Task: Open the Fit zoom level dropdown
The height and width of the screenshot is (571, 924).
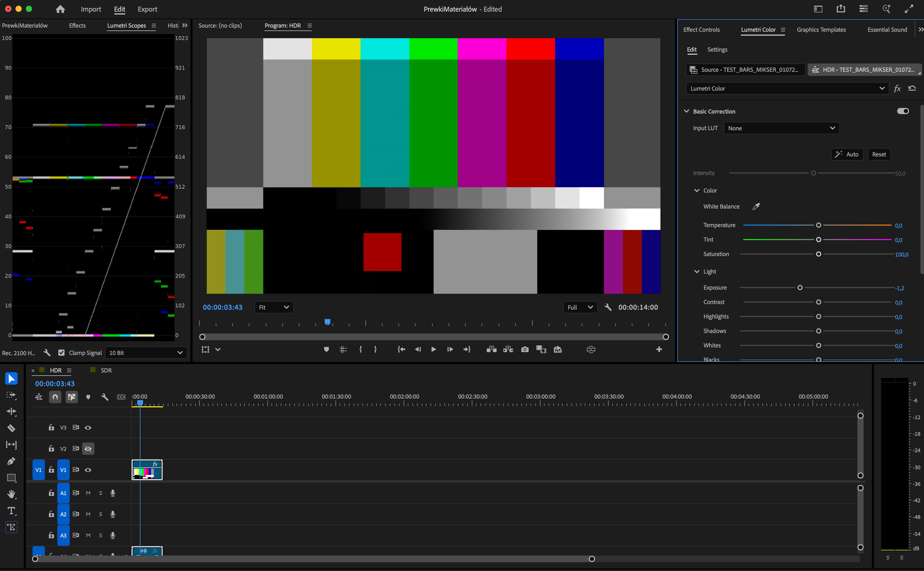Action: tap(274, 307)
